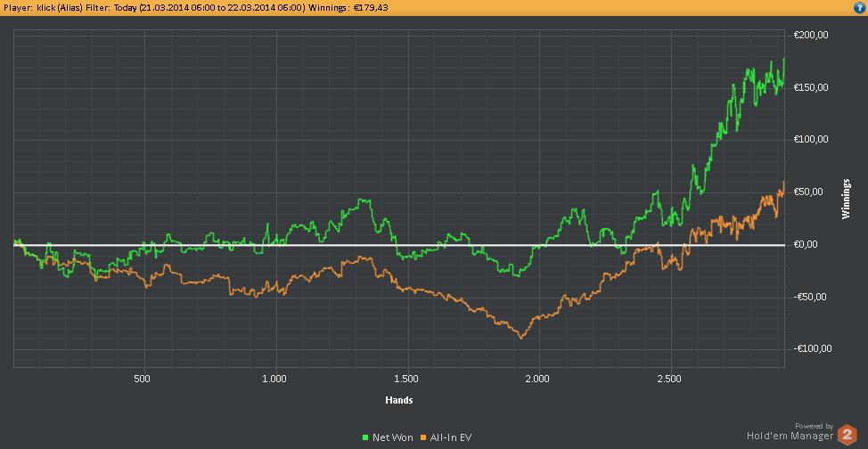Click the 1.500 hands axis label
868x449 pixels.
pyautogui.click(x=407, y=380)
